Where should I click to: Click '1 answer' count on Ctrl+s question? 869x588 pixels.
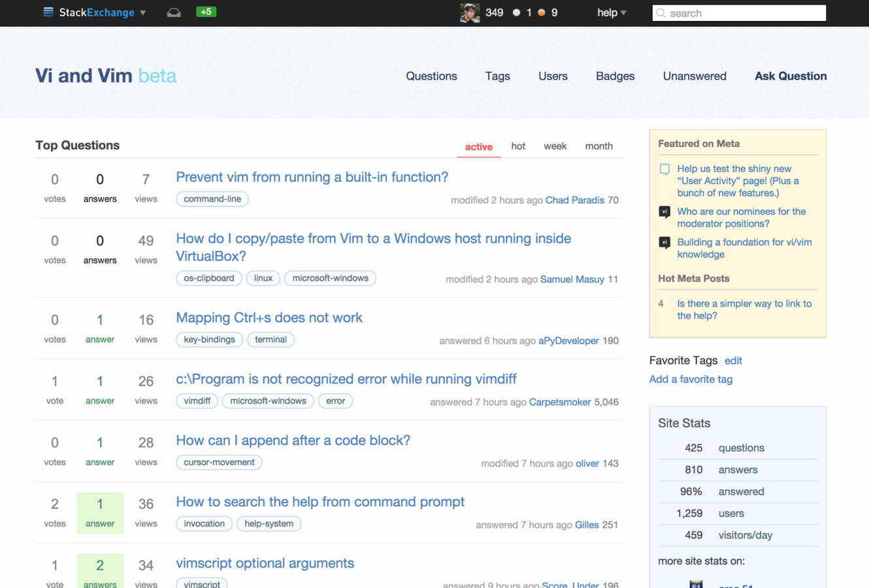(x=100, y=329)
